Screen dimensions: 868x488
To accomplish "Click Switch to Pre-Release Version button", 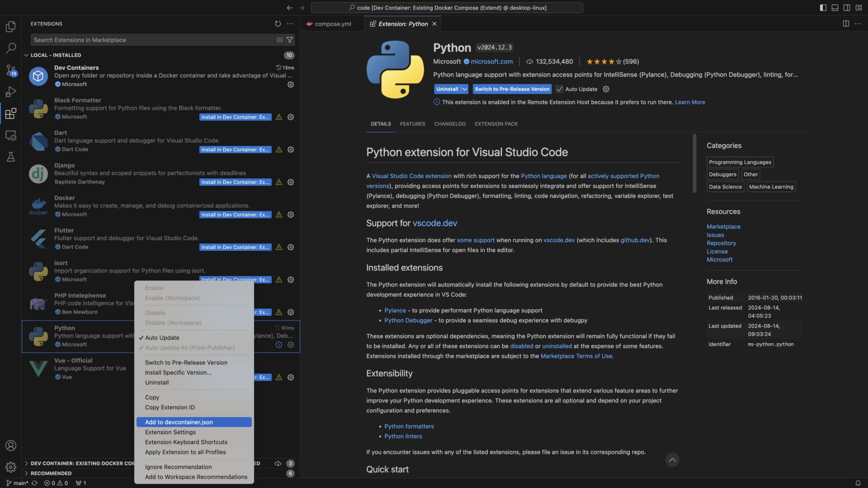I will tap(512, 89).
